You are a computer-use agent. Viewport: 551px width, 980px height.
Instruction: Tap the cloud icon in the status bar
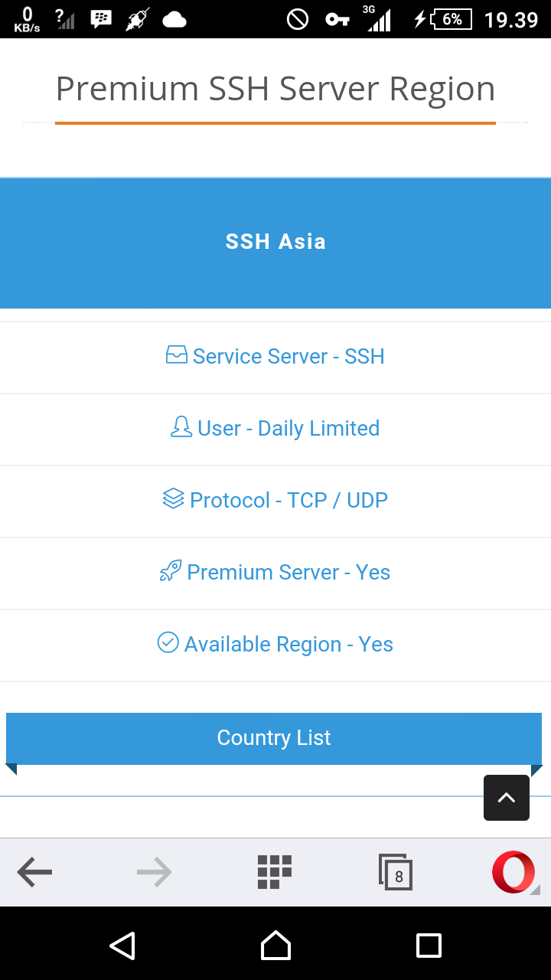coord(174,19)
